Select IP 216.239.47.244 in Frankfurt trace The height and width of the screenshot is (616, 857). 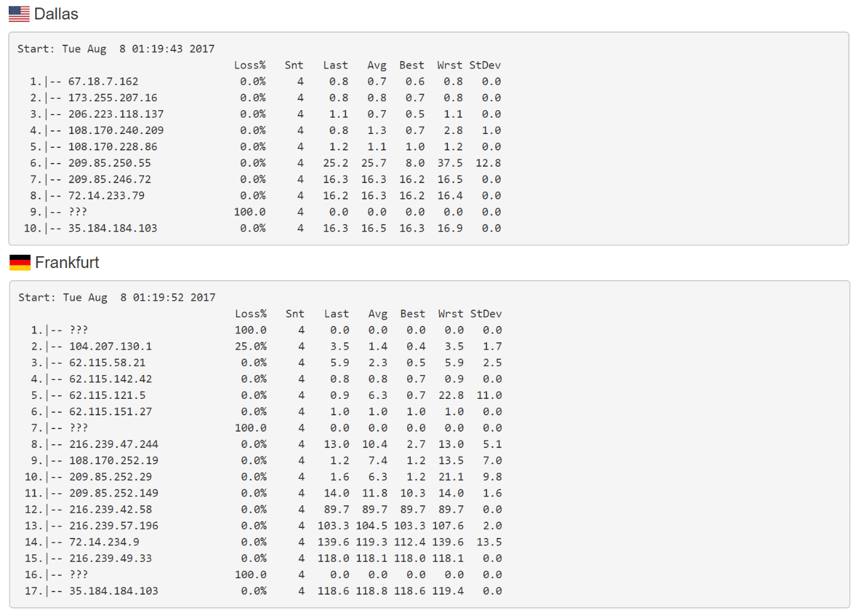pyautogui.click(x=114, y=445)
